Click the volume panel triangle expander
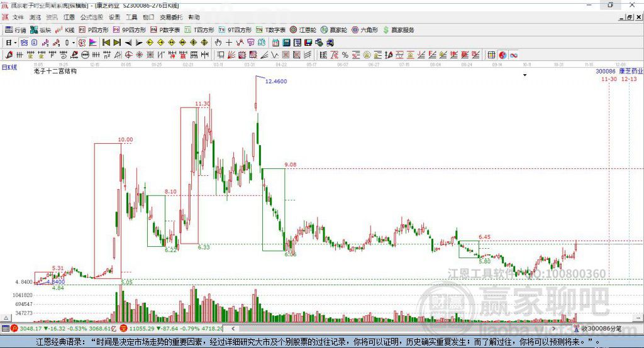Viewport: 644px width, 348px height. 6,318
